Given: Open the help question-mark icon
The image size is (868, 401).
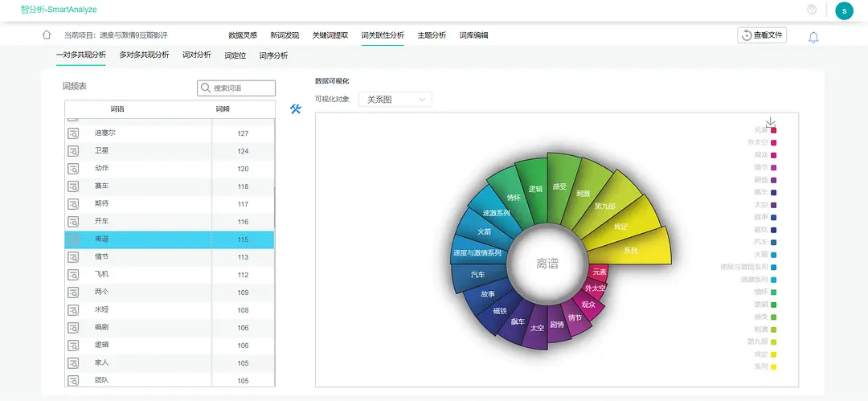Looking at the screenshot, I should [x=812, y=10].
